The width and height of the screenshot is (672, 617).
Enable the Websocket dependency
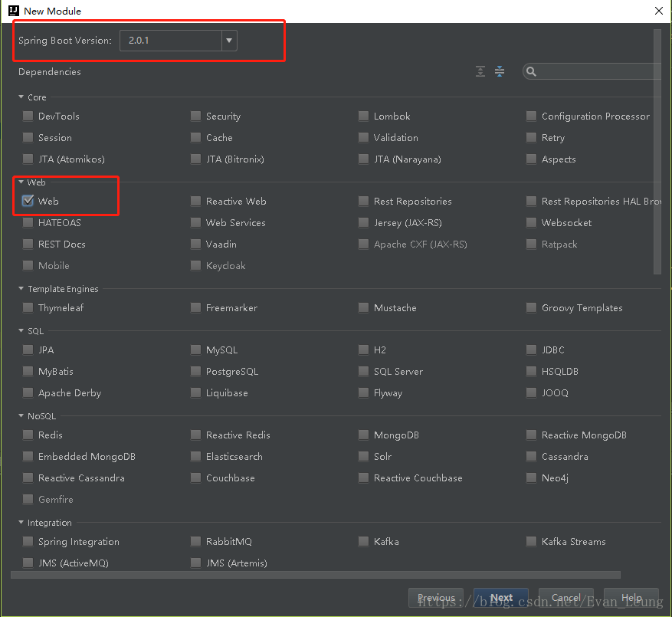tap(532, 222)
